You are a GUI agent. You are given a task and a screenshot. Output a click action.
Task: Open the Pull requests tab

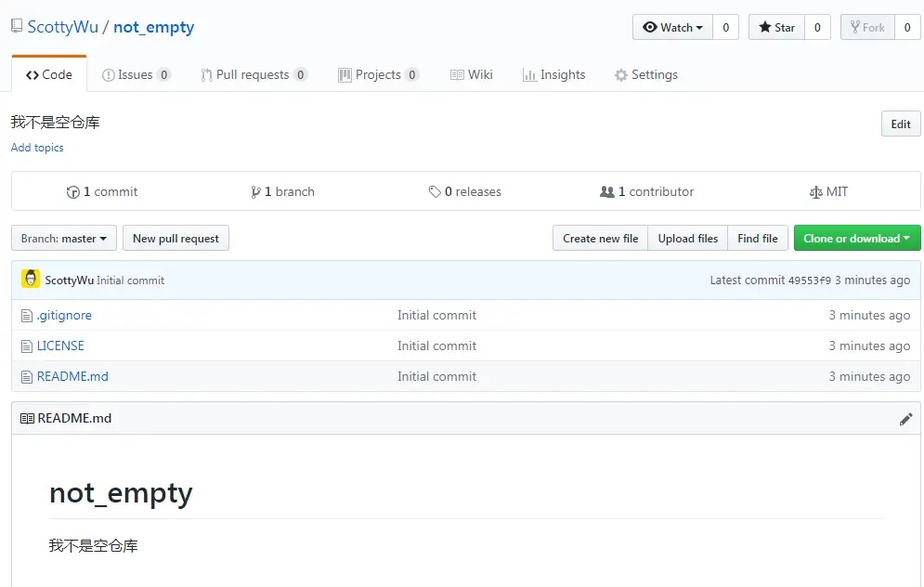pos(254,75)
